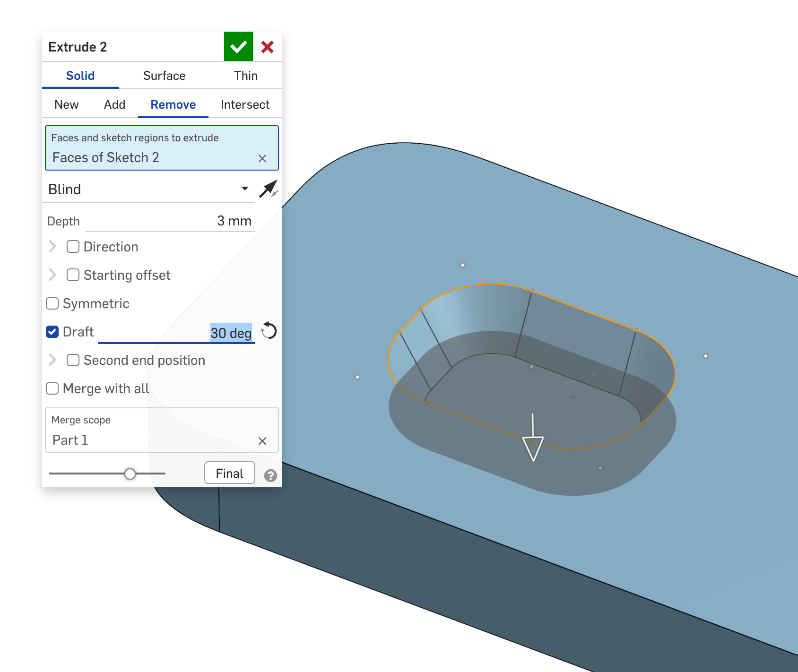
Task: Focus the Faces and sketch regions selection box
Action: click(162, 148)
